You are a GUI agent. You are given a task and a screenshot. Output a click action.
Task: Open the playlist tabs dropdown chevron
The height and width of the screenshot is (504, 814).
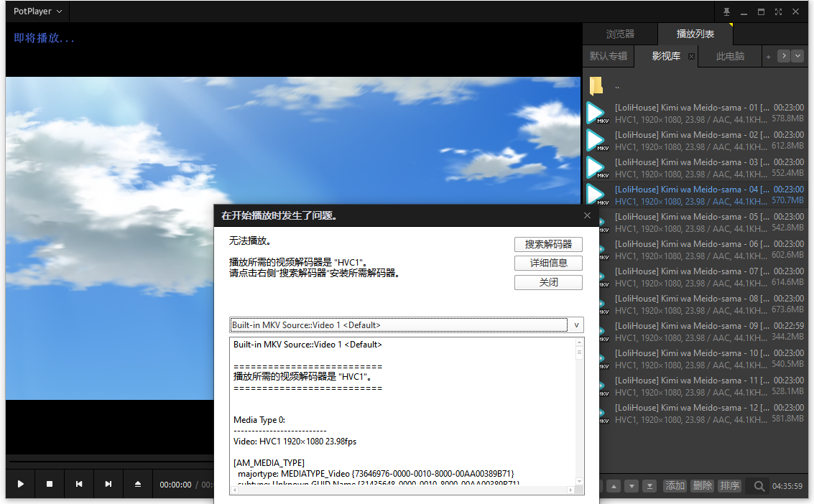797,56
